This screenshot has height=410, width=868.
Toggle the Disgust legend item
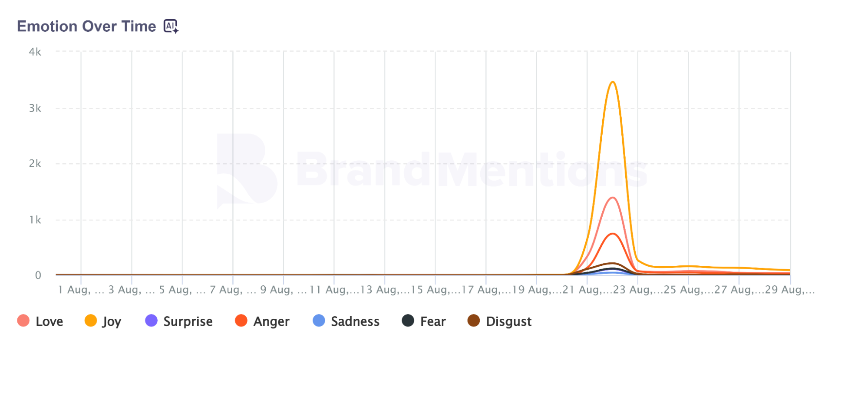click(499, 321)
